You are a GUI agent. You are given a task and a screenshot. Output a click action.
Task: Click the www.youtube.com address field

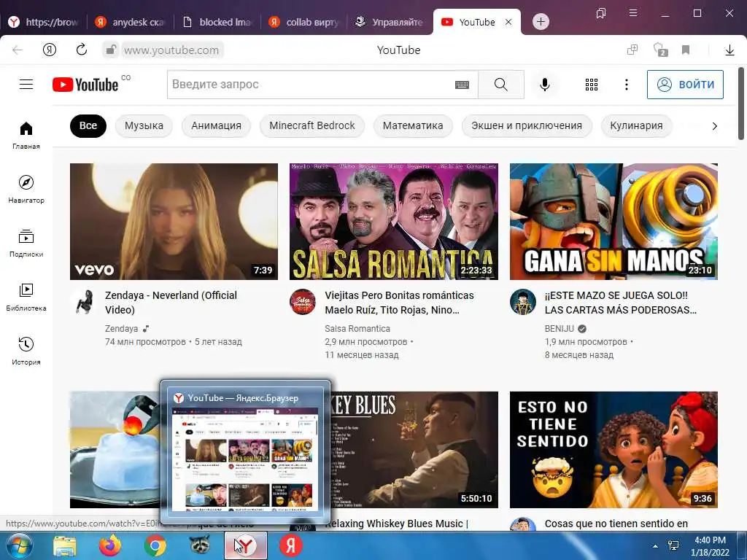point(171,50)
